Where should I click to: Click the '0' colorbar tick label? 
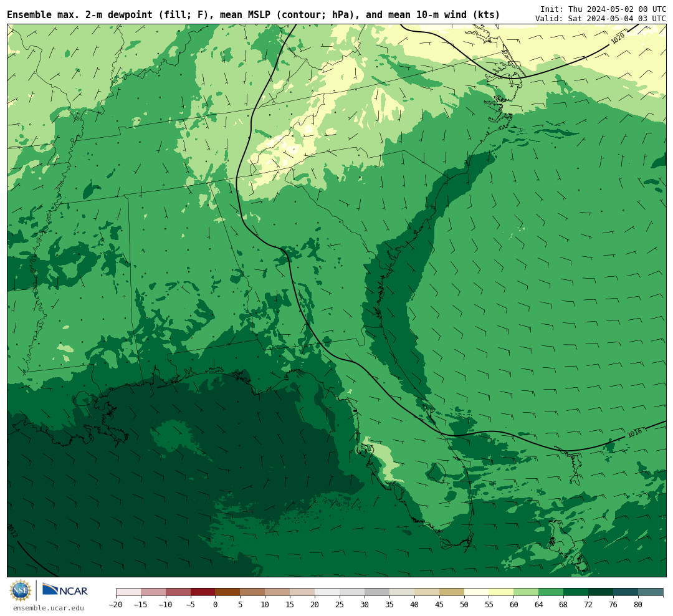216,605
